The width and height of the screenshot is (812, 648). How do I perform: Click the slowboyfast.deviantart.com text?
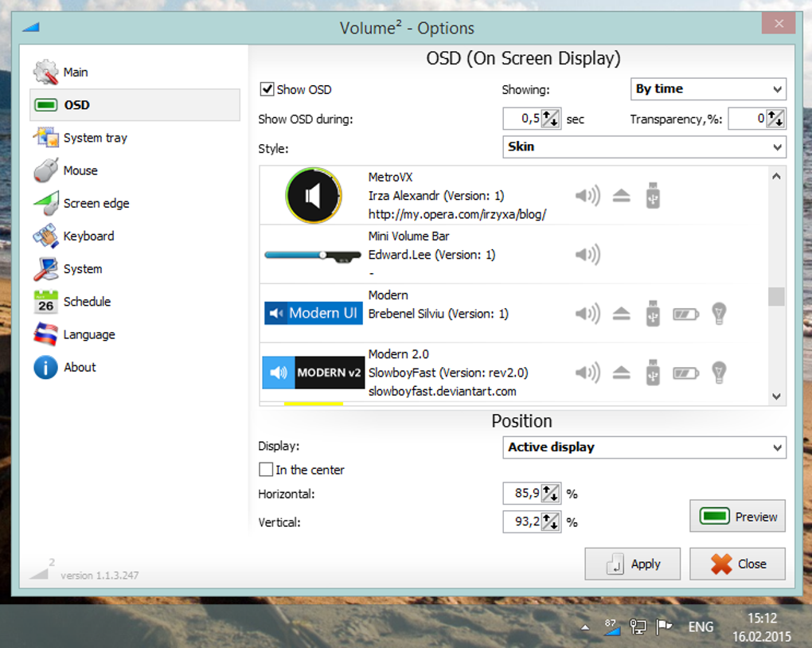coord(443,391)
